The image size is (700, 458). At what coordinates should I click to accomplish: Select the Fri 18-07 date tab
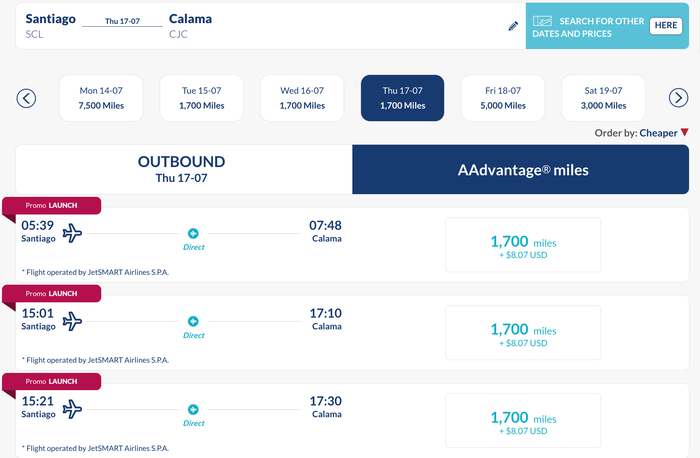tap(503, 98)
